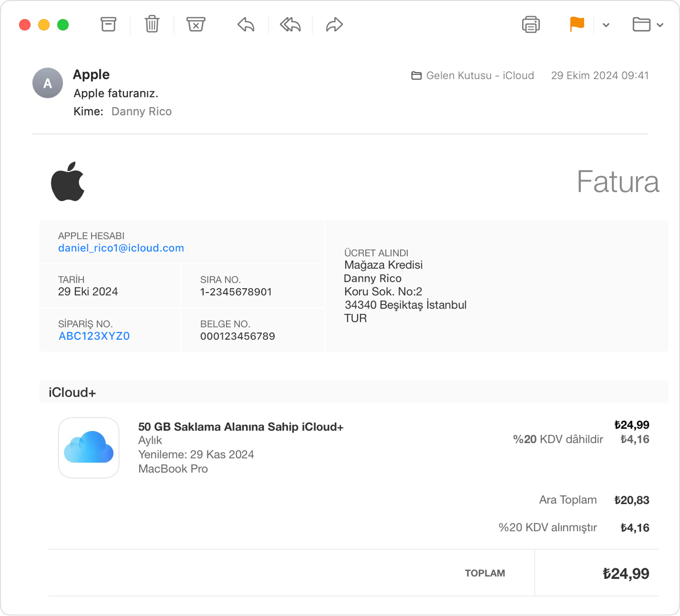Click the Apple logo in invoice
This screenshot has height=616, width=680.
click(68, 181)
